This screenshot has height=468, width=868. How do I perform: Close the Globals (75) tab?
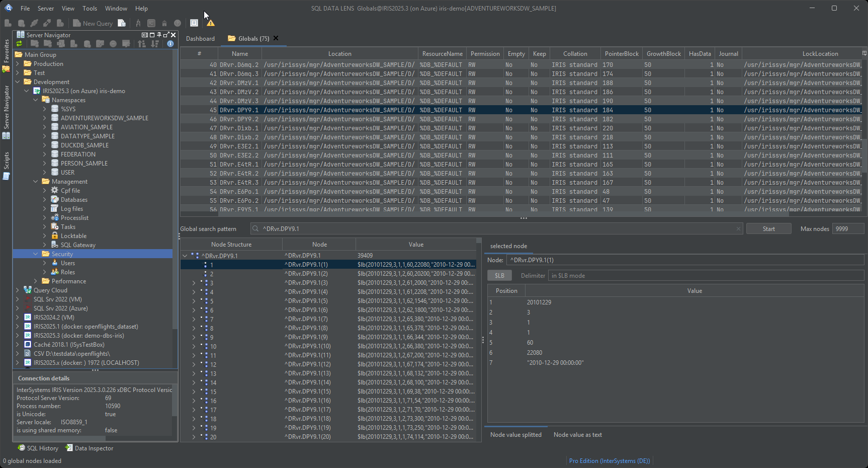[276, 38]
